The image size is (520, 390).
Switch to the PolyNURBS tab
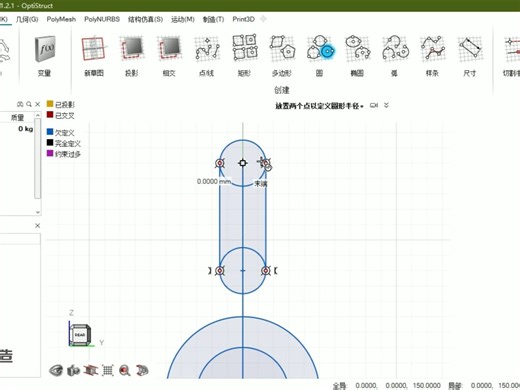coord(102,19)
